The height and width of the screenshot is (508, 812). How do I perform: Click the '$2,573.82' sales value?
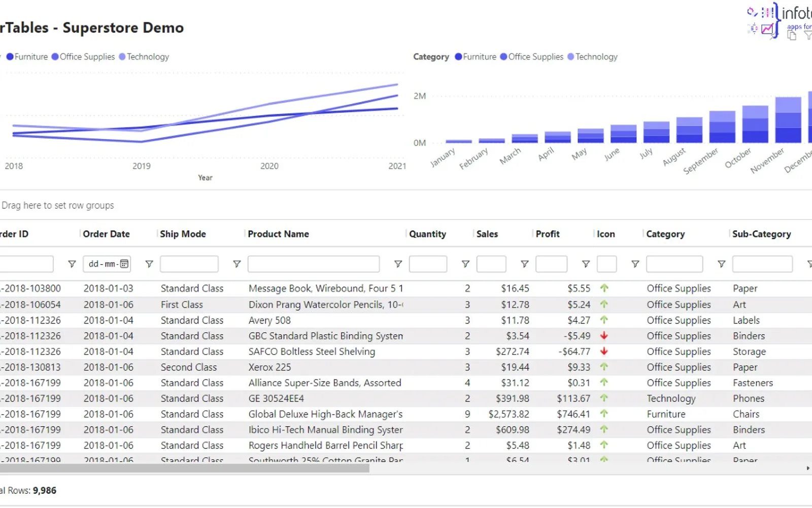(x=509, y=414)
